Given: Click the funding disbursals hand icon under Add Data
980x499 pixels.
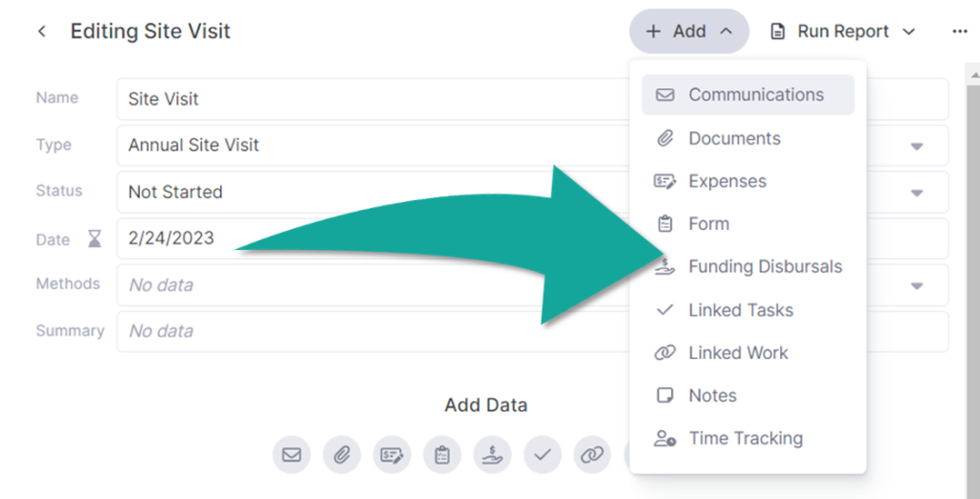Looking at the screenshot, I should pos(492,455).
